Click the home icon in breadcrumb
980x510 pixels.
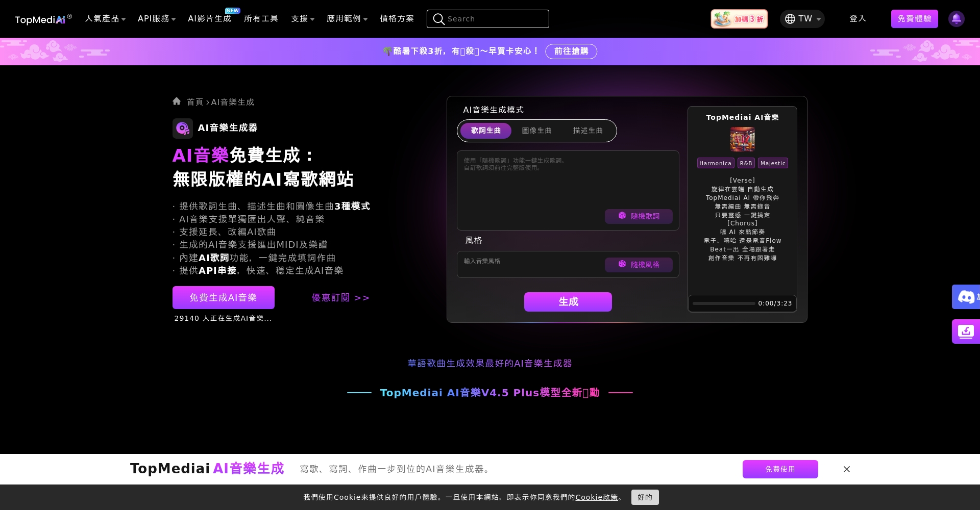[177, 101]
